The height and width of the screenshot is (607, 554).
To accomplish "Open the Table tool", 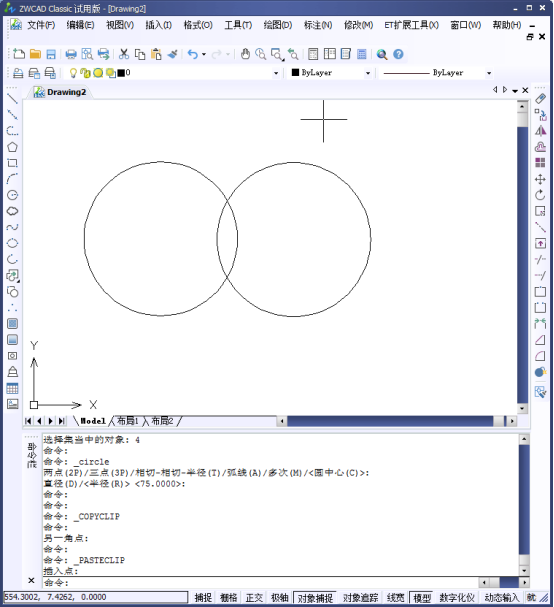I will [12, 388].
